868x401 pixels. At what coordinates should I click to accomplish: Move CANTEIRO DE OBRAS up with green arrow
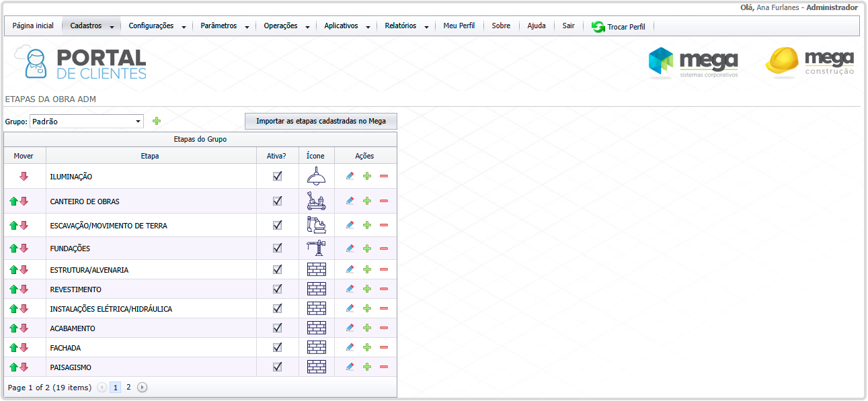point(14,202)
